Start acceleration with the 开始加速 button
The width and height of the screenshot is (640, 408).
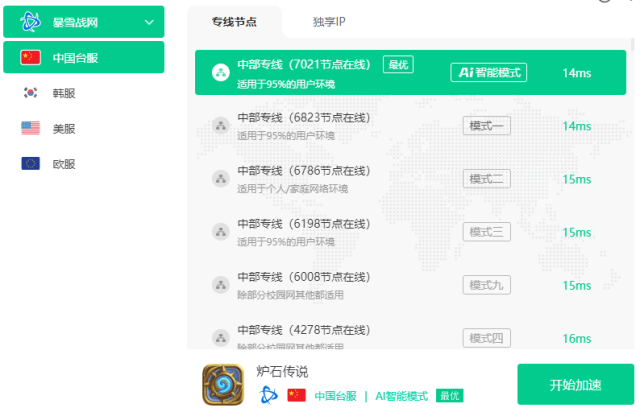[x=576, y=384]
